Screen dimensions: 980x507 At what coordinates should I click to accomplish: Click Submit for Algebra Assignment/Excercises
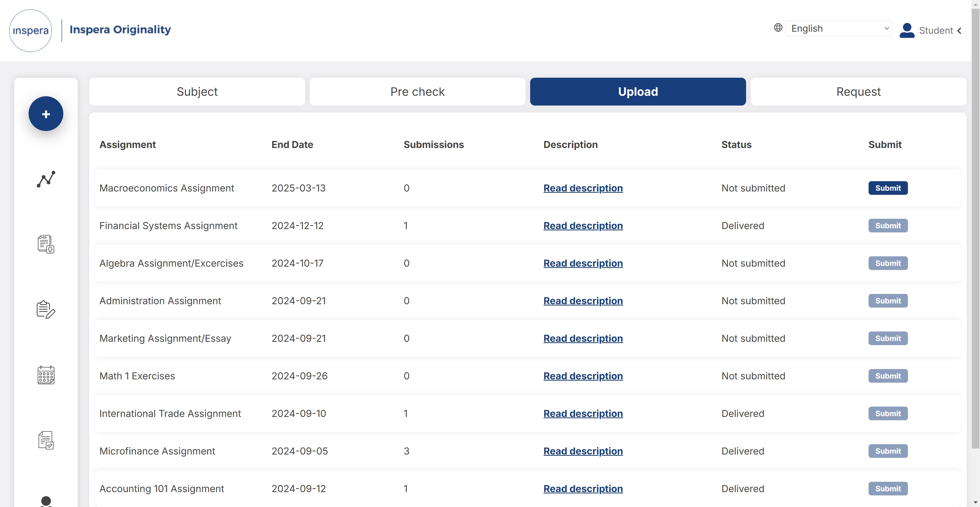[x=888, y=263]
